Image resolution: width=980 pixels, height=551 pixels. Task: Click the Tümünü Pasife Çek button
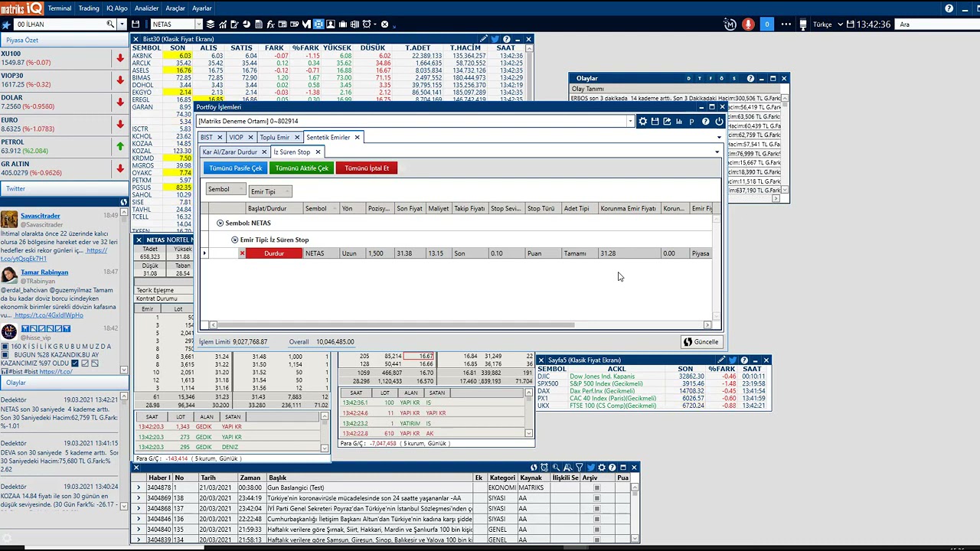point(235,168)
